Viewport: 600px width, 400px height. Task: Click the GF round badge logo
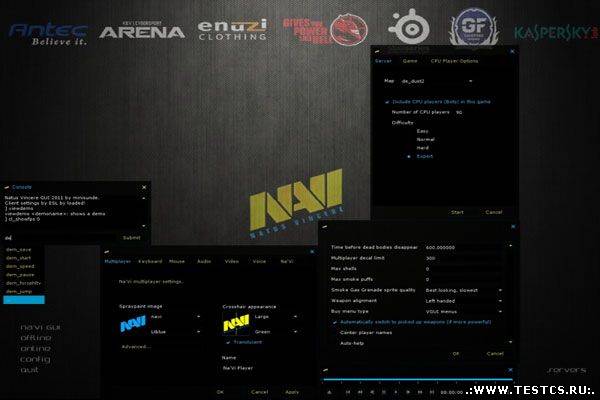(x=474, y=26)
